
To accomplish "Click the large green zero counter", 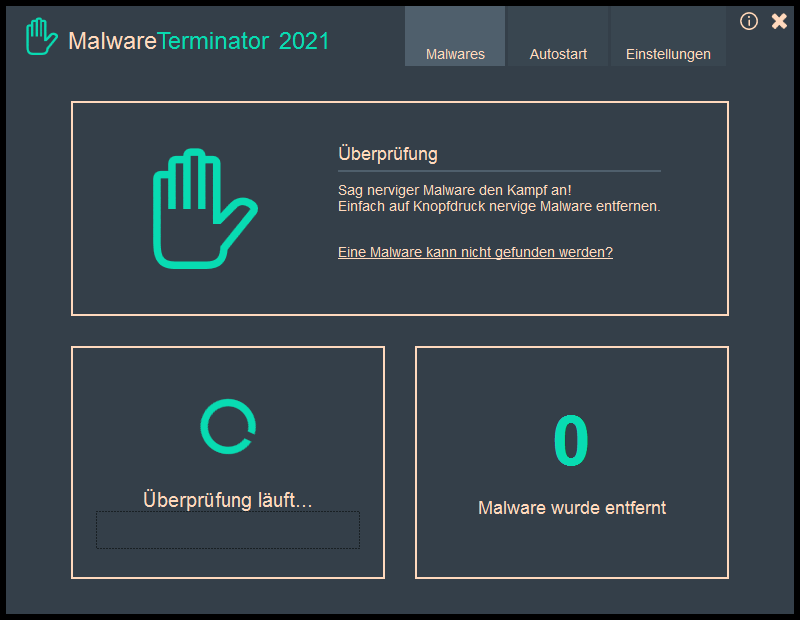I will coord(571,442).
